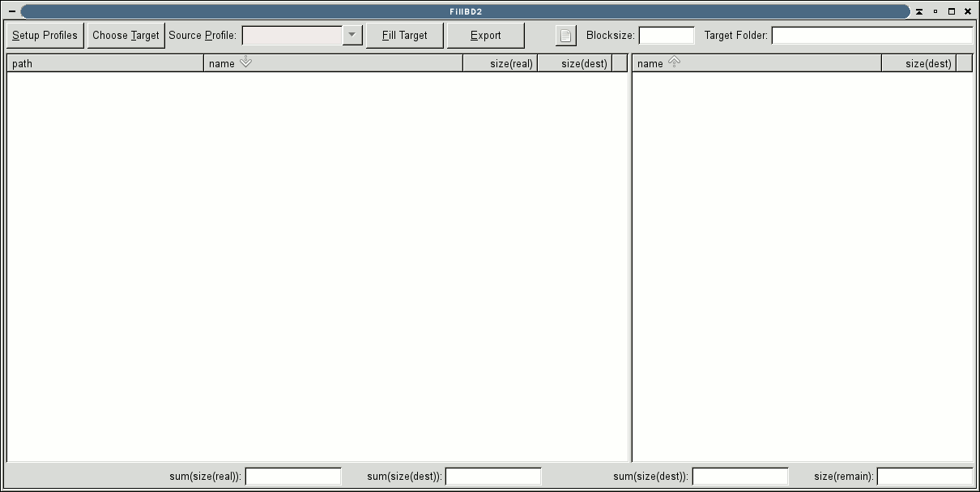
Task: Click inside the empty Source Profile combo box
Action: click(292, 35)
